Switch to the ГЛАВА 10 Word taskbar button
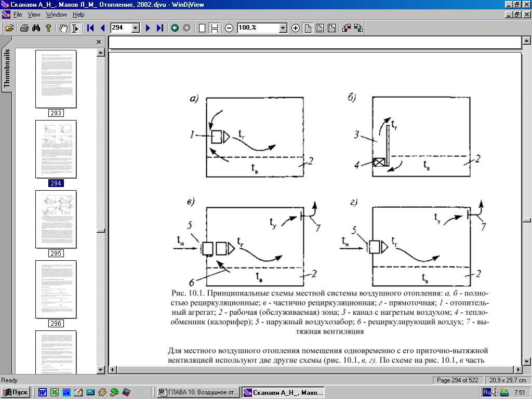This screenshot has width=532, height=399. coord(199,393)
